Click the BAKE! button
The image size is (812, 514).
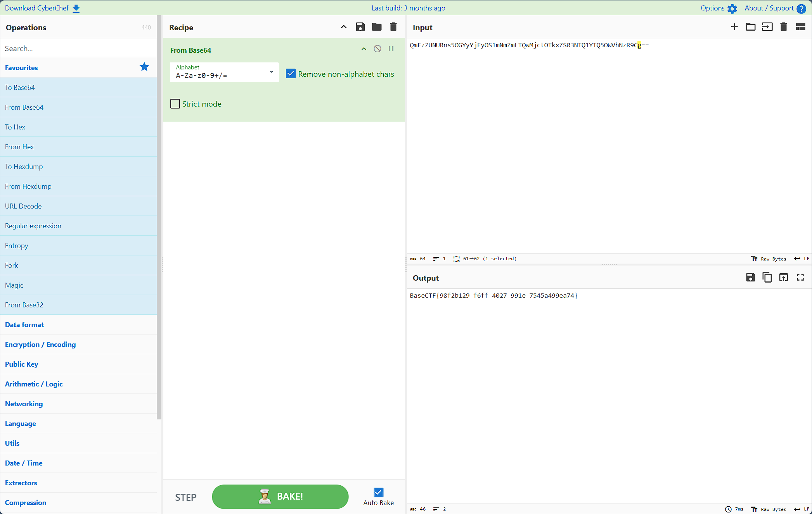[280, 497]
